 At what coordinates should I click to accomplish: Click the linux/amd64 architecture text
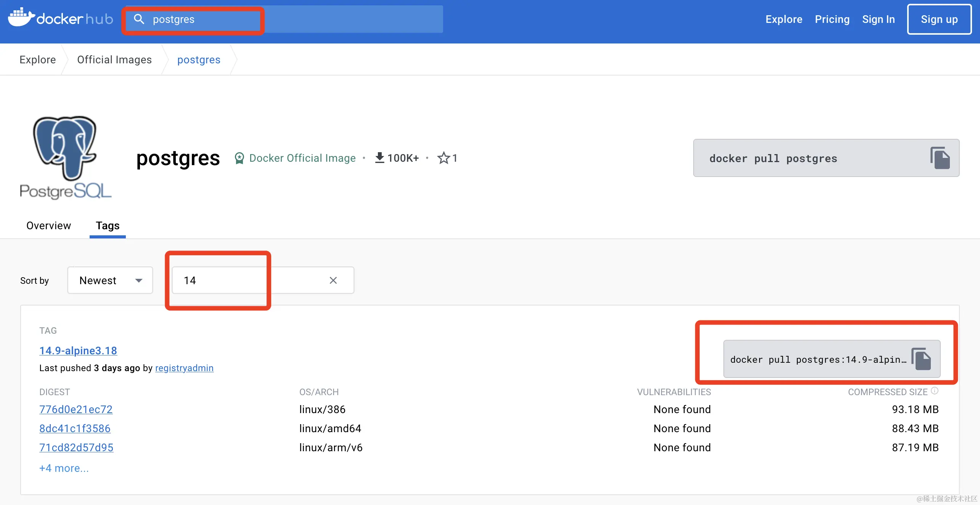(x=330, y=428)
